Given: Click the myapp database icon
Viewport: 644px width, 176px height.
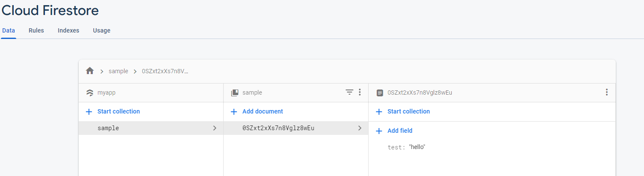Looking at the screenshot, I should click(x=90, y=92).
